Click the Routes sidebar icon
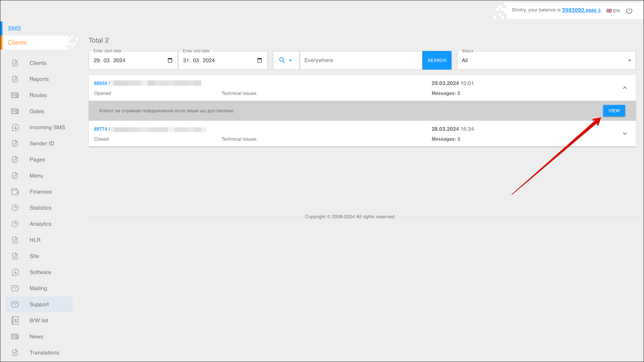The width and height of the screenshot is (644, 362). pos(15,95)
